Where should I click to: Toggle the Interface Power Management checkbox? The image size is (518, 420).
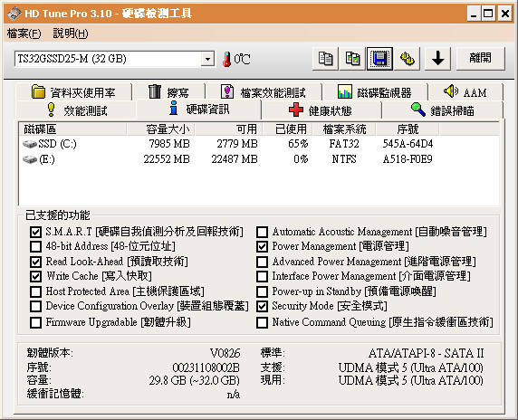point(262,276)
